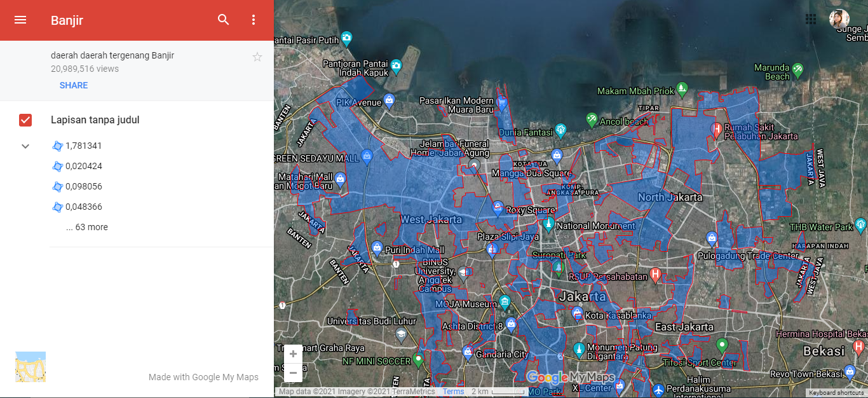Click Pantai Pasir Putih camera marker
Image resolution: width=868 pixels, height=398 pixels.
pyautogui.click(x=346, y=38)
